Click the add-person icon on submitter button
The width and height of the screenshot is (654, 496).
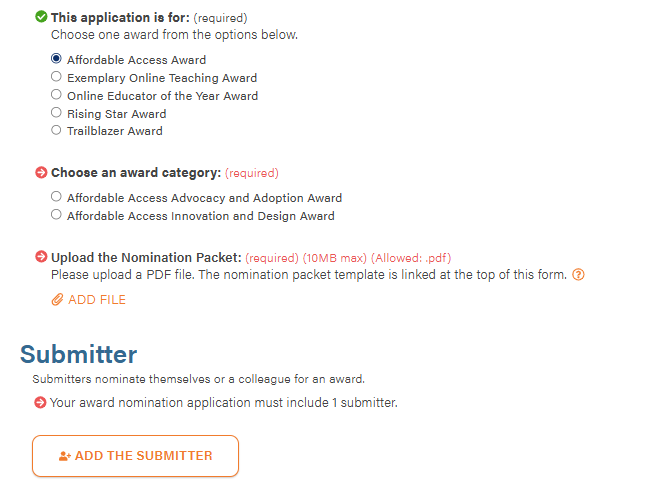(x=64, y=456)
